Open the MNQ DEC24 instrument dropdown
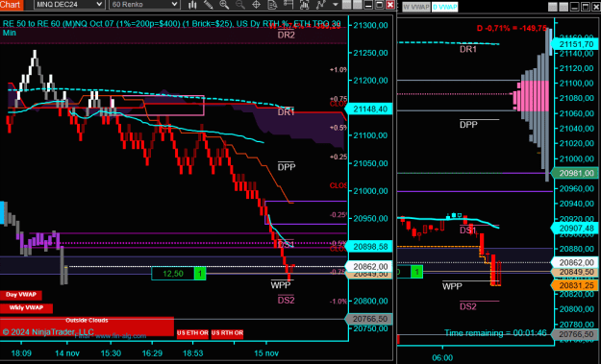This screenshot has height=364, width=601. coord(69,5)
